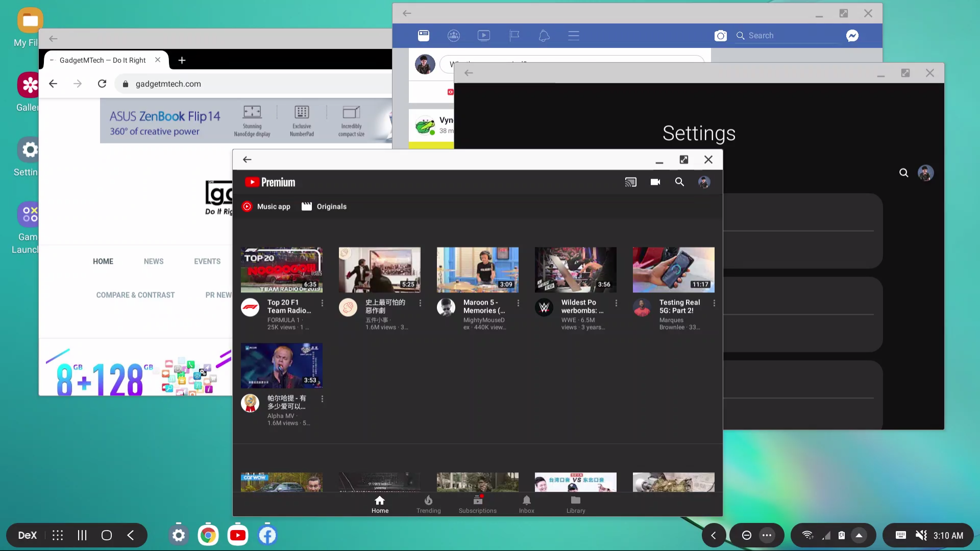Open EVENTS menu on GadgetMTech site
980x551 pixels.
pos(207,261)
